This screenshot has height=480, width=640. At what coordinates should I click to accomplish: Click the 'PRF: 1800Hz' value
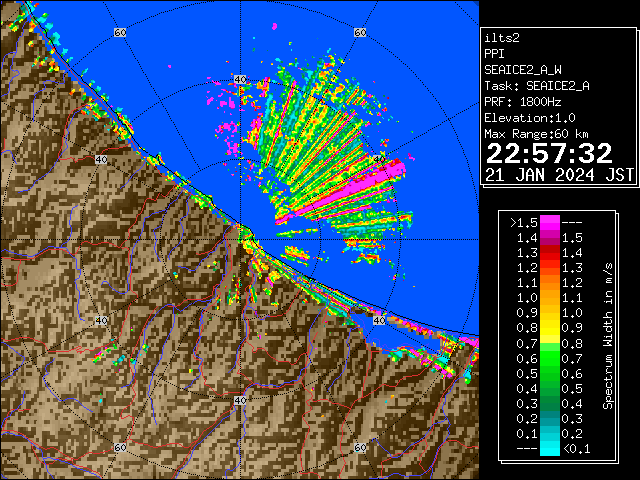tap(523, 102)
